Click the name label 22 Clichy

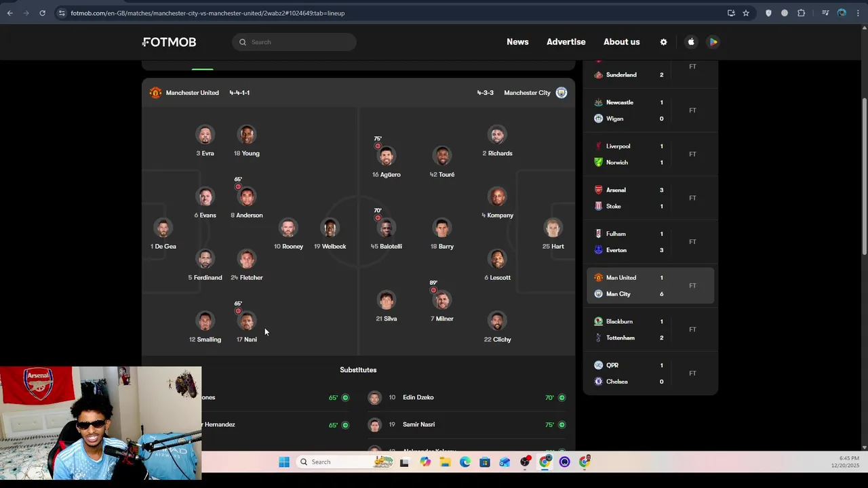(498, 340)
